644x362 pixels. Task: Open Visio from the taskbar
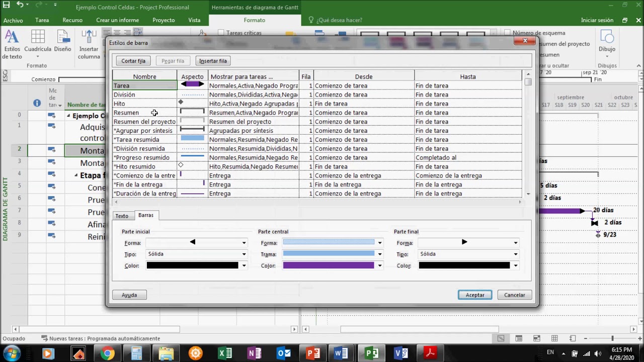coord(401,353)
